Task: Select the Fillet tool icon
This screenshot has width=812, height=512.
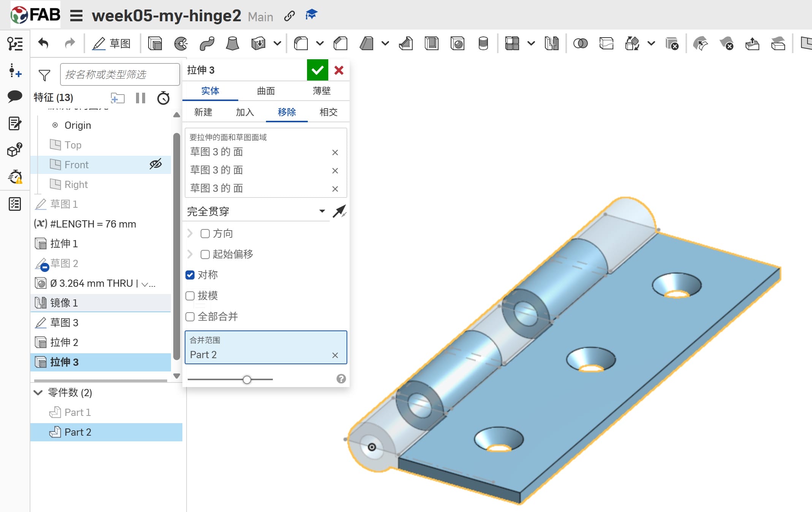Action: tap(301, 44)
